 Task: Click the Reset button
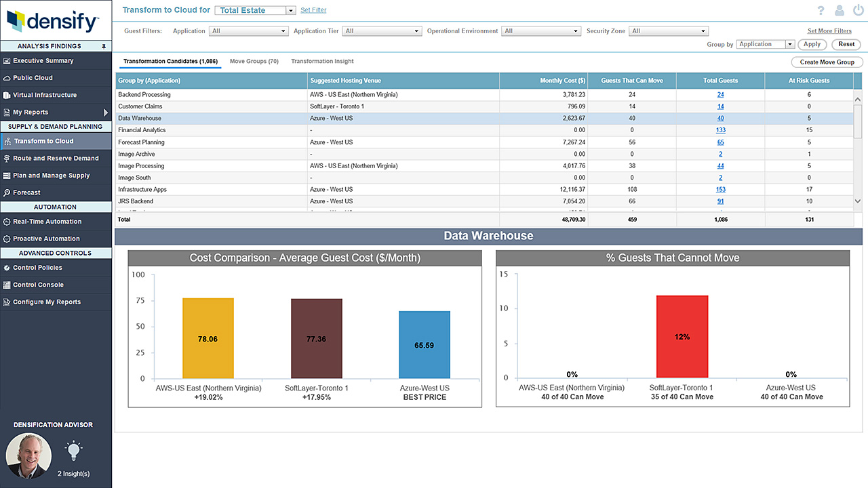tap(846, 44)
